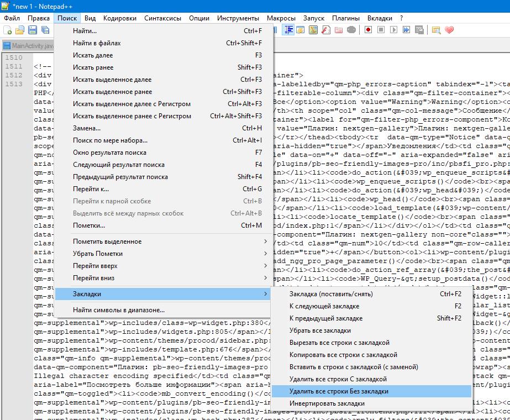
Task: Close the open Поиск menu from menu bar
Action: coord(67,18)
